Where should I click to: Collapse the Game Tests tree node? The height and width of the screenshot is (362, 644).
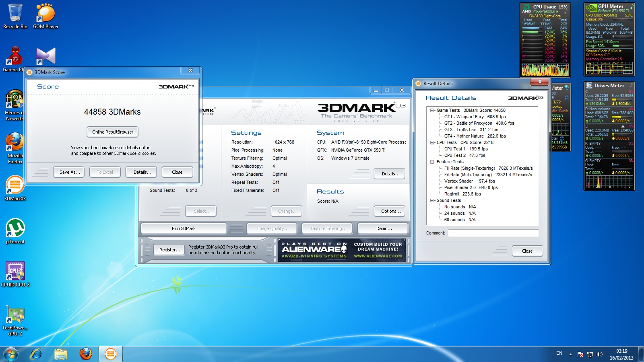pyautogui.click(x=432, y=110)
